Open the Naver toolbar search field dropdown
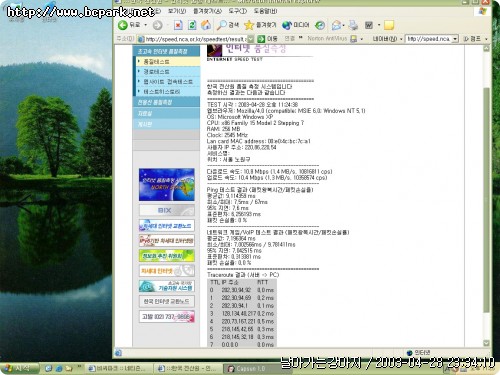The image size is (500, 375). [x=455, y=39]
